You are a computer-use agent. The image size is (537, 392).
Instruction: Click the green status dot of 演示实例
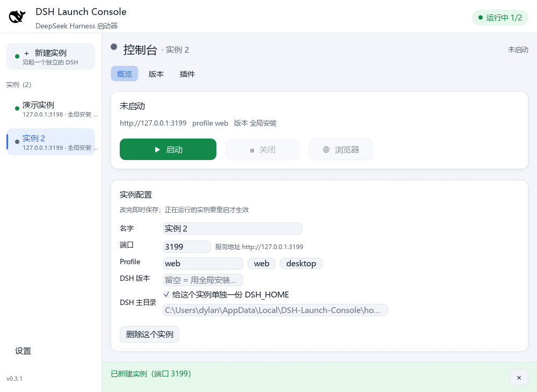click(x=17, y=108)
